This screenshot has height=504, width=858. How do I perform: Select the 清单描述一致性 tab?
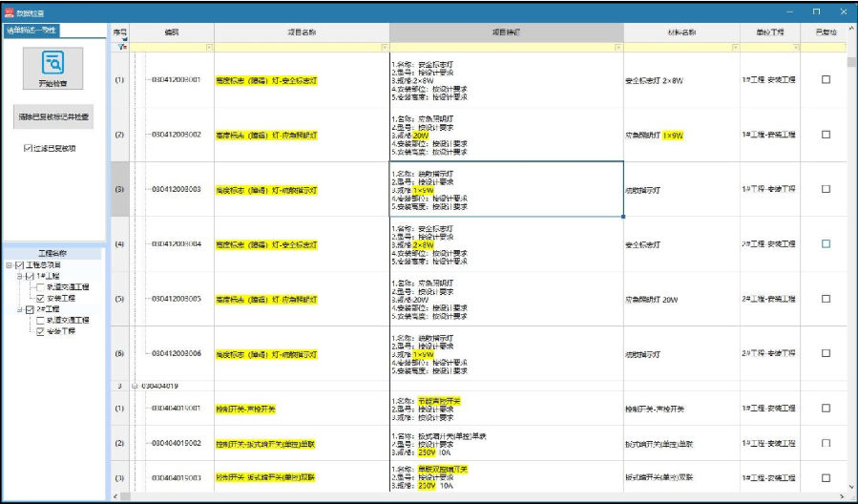click(x=32, y=30)
